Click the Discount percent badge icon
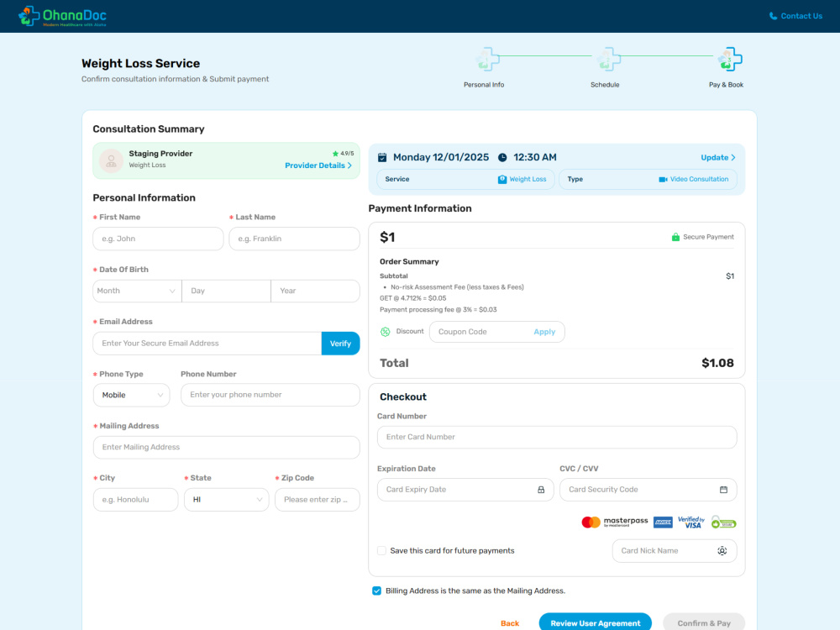Screen dimensions: 840x630 (386, 332)
